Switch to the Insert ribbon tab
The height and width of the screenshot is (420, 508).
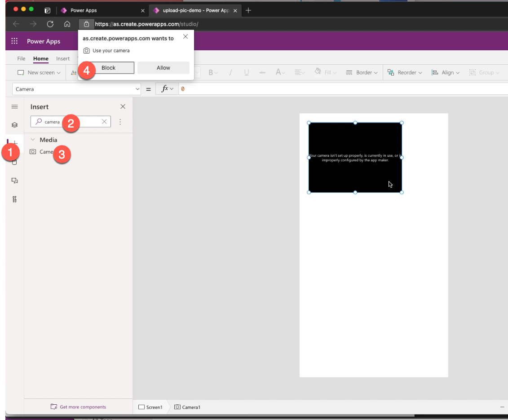pyautogui.click(x=63, y=59)
